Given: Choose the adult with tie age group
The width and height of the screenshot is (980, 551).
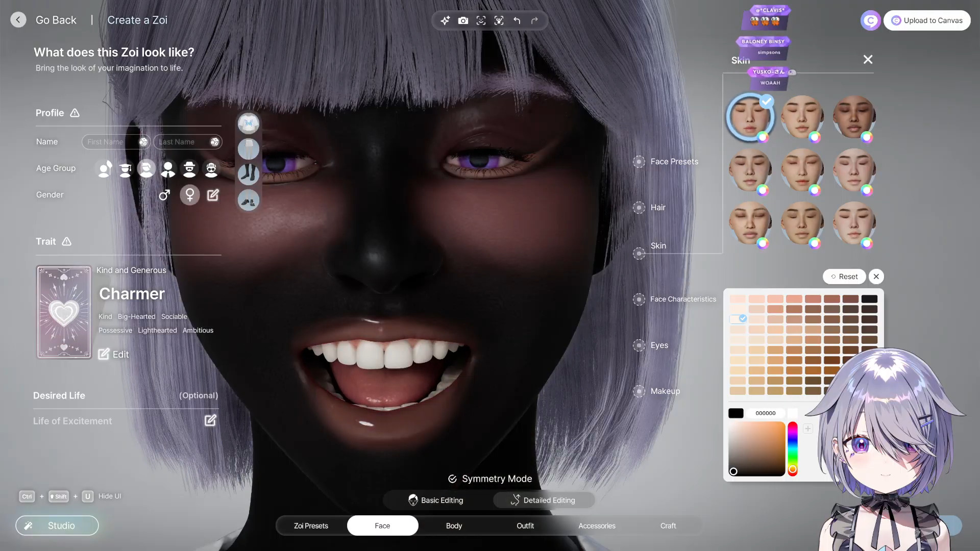Looking at the screenshot, I should click(168, 168).
